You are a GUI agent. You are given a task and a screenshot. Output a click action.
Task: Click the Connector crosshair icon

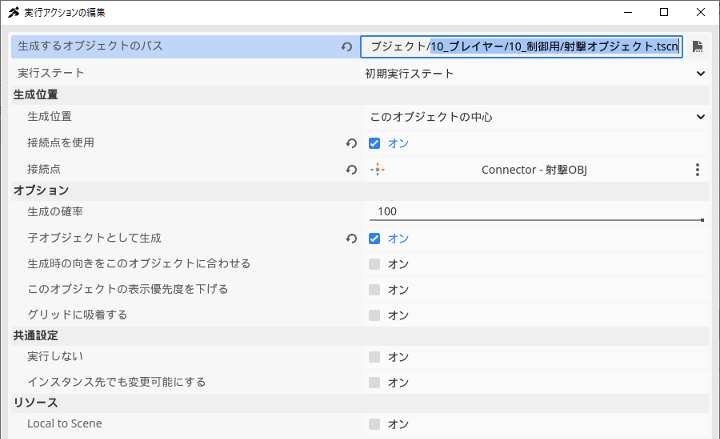coord(377,170)
